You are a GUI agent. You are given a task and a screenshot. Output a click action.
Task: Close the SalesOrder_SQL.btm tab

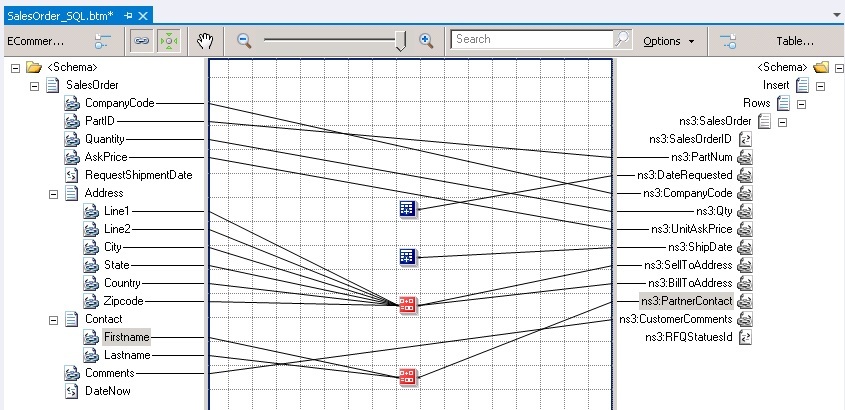coord(143,16)
